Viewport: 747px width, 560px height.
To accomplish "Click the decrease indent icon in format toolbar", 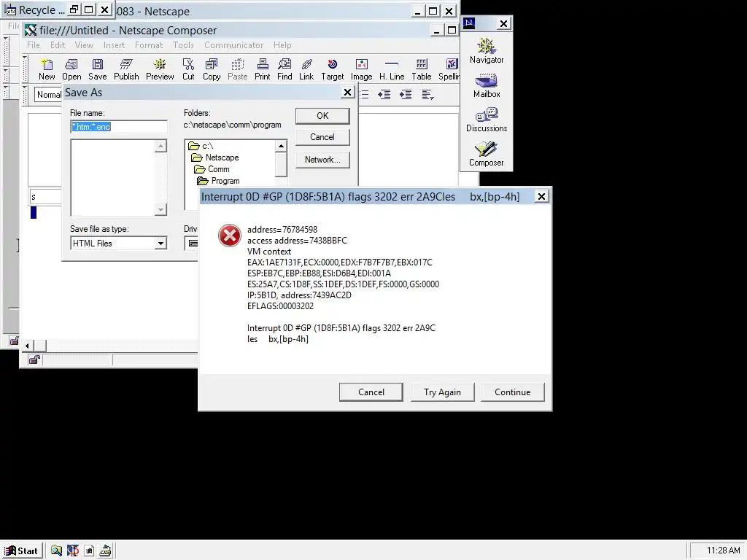I will click(384, 94).
